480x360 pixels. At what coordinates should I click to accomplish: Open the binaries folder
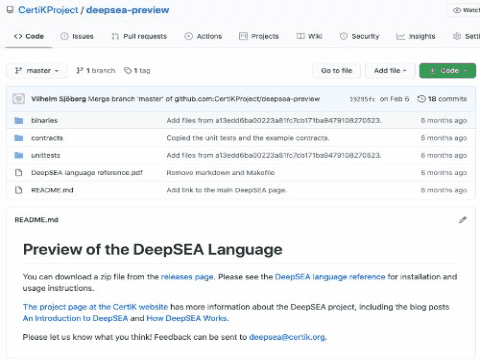44,120
